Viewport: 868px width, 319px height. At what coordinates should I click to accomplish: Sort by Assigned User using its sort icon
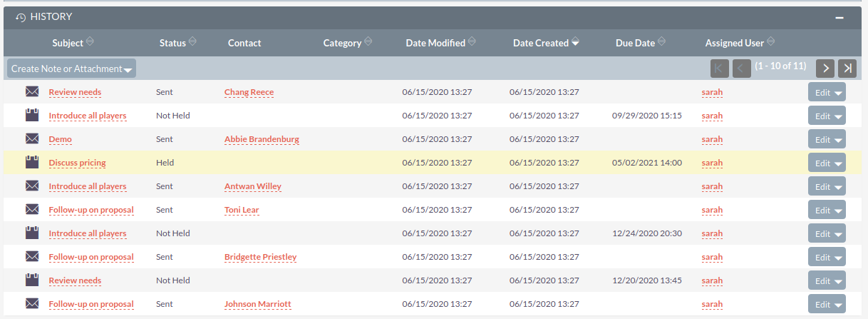tap(771, 42)
